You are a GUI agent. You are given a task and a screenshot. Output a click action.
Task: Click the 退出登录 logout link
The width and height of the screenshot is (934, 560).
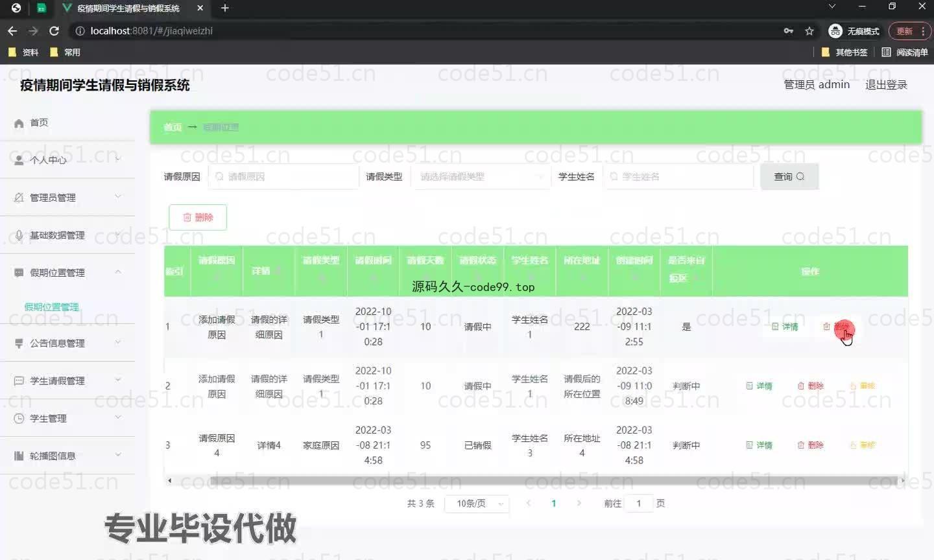click(x=886, y=85)
